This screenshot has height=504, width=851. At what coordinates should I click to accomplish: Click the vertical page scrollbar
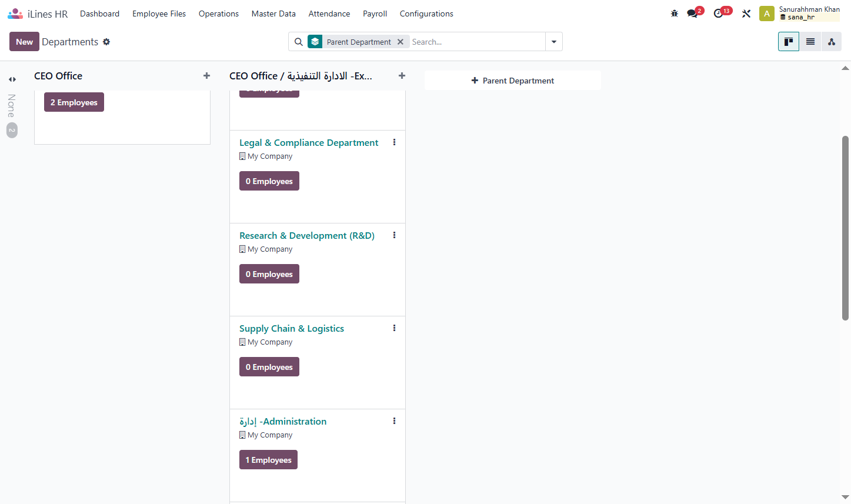tap(845, 228)
